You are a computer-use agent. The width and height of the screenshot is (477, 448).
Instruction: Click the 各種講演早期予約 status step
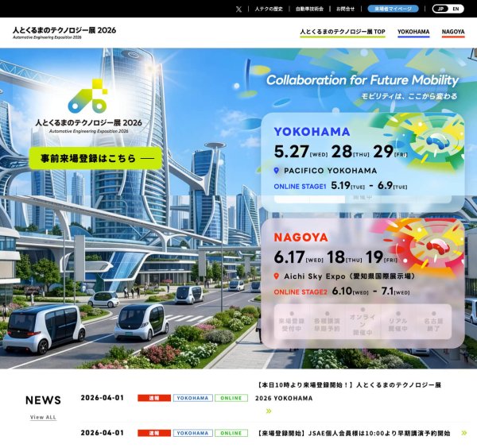coord(327,322)
